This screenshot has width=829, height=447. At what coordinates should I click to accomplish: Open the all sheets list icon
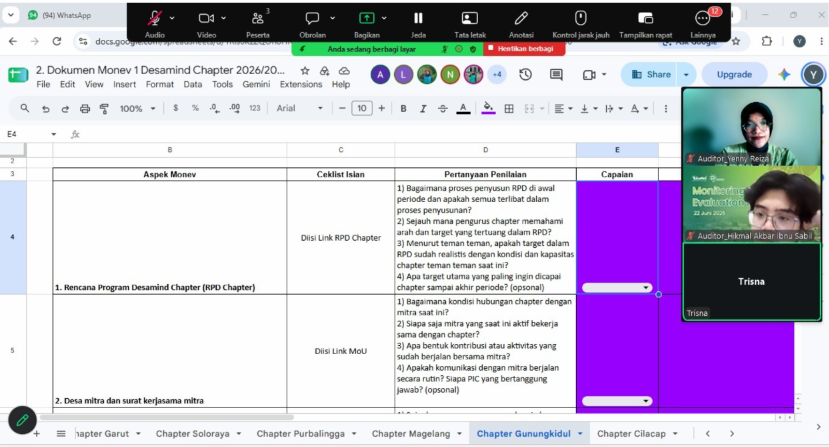point(61,434)
